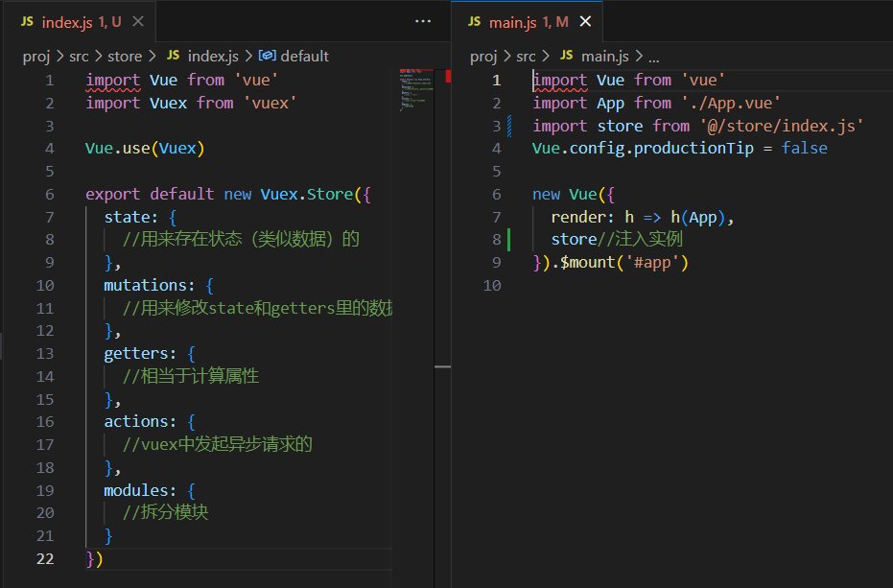The width and height of the screenshot is (893, 588).
Task: Select 'proj' in the left breadcrumb
Action: [x=35, y=57]
